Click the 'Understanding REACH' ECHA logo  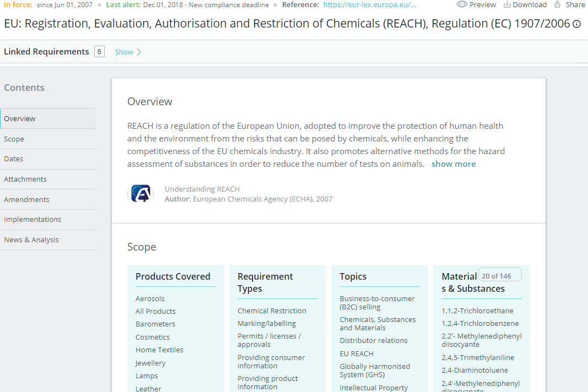tap(141, 194)
